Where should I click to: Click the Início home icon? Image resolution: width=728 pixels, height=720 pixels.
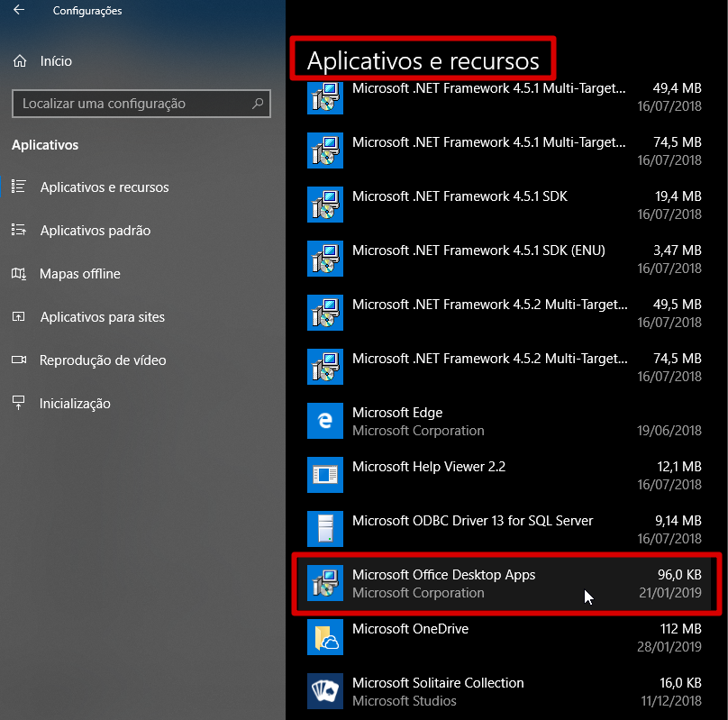[x=20, y=60]
